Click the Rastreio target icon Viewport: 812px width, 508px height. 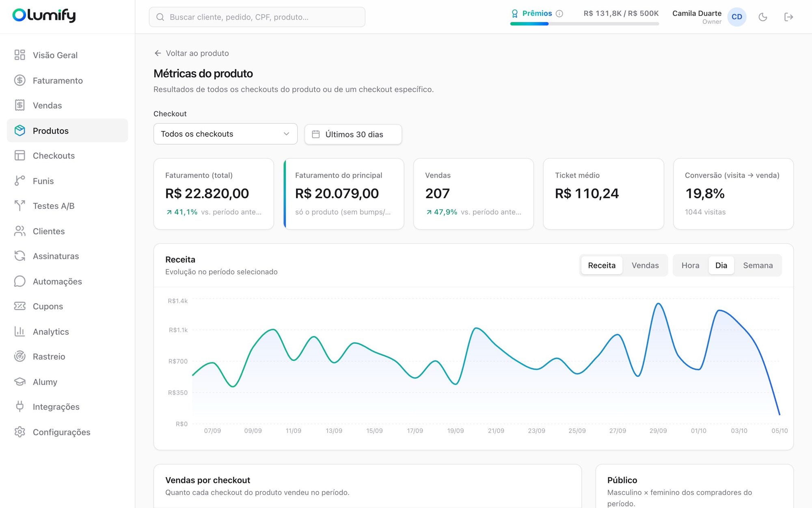pos(19,356)
